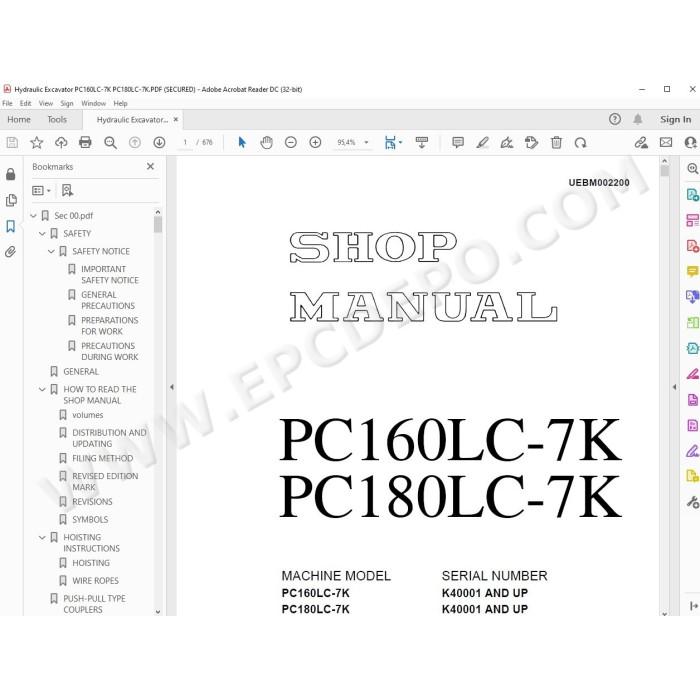Open notifications bell icon
Screen dimensions: 700x700
point(638,119)
